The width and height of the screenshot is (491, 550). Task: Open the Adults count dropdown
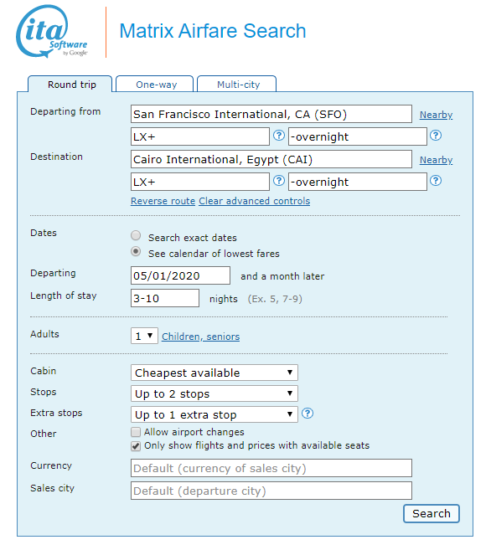click(144, 336)
